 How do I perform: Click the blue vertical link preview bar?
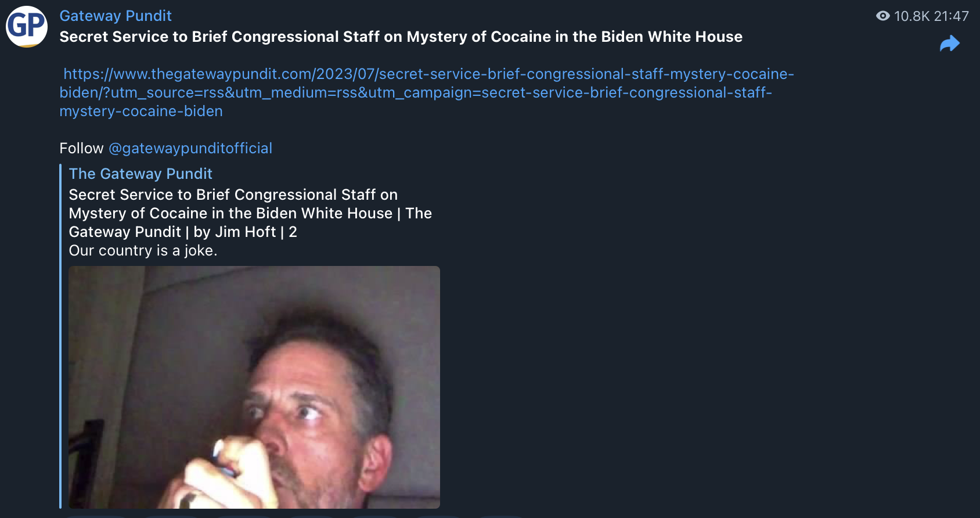(x=60, y=336)
